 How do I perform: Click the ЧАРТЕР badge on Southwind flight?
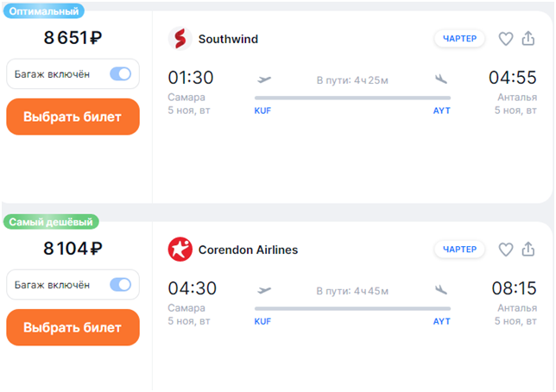(459, 38)
